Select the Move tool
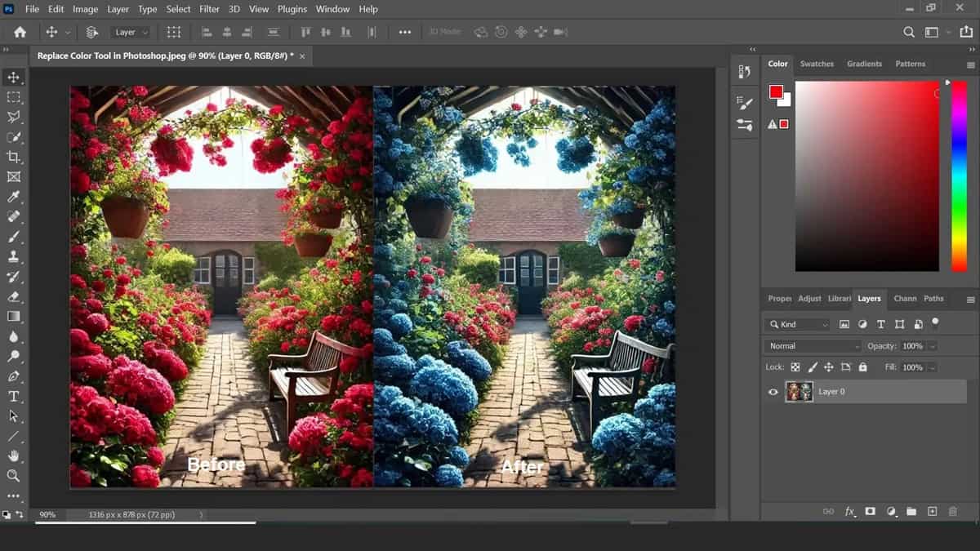The image size is (980, 551). point(13,78)
